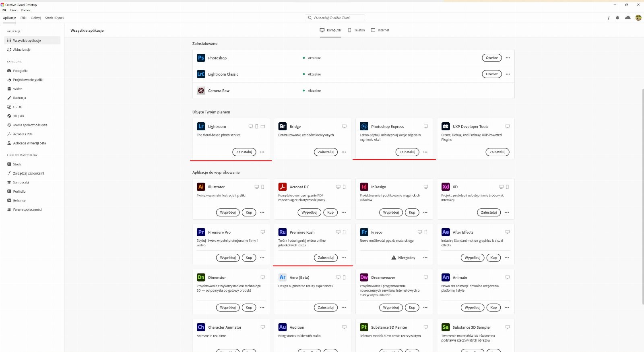Install Premiere Rush via Zainstaluj
Screen dimensions: 644x352
326,258
